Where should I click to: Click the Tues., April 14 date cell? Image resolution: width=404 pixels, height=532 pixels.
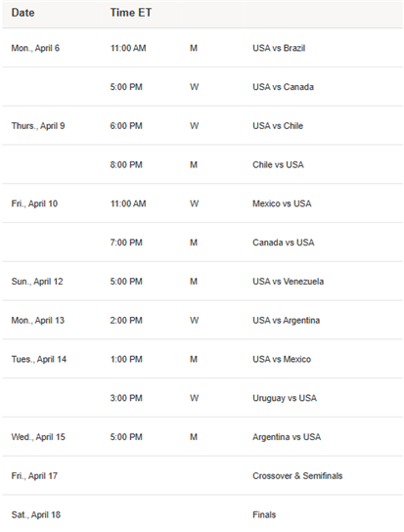[39, 359]
